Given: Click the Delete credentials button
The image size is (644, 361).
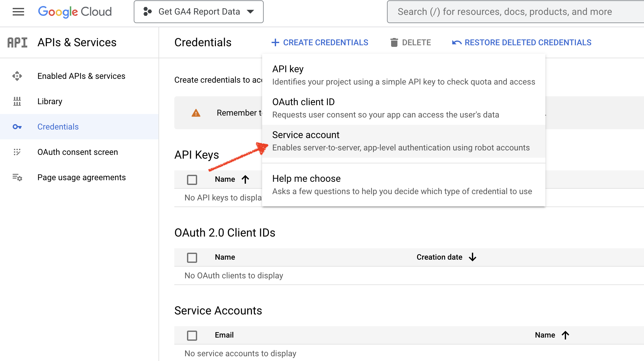Looking at the screenshot, I should [x=410, y=42].
